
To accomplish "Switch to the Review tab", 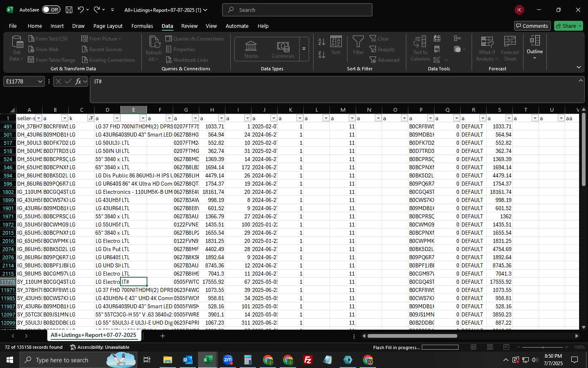I will click(x=189, y=26).
